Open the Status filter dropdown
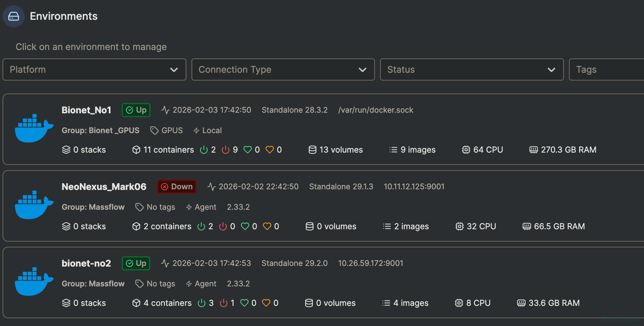 (x=472, y=69)
